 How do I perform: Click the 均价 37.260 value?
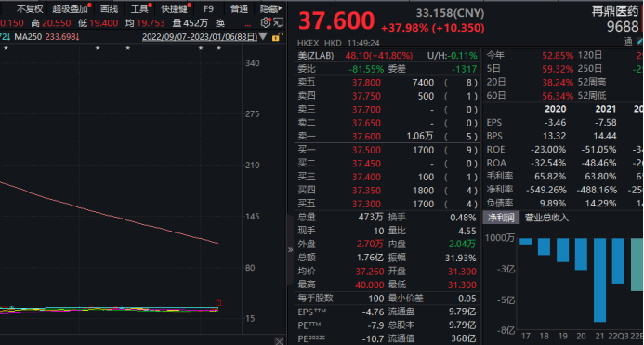tap(370, 272)
